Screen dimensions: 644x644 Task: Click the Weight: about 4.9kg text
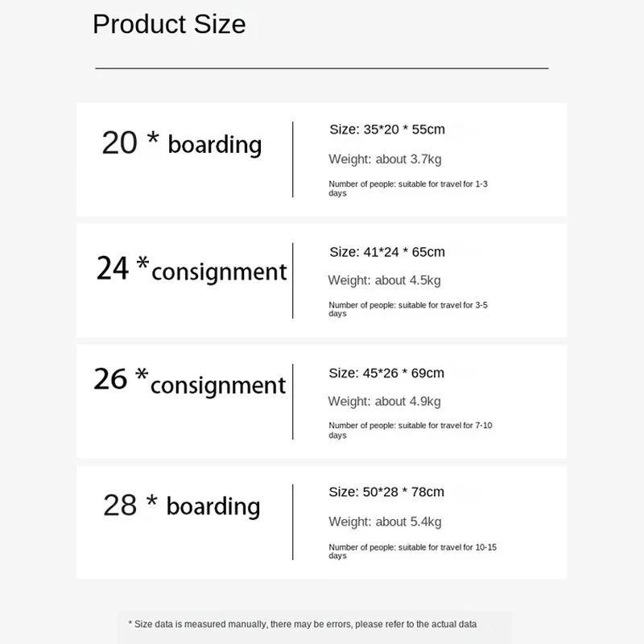tap(385, 402)
